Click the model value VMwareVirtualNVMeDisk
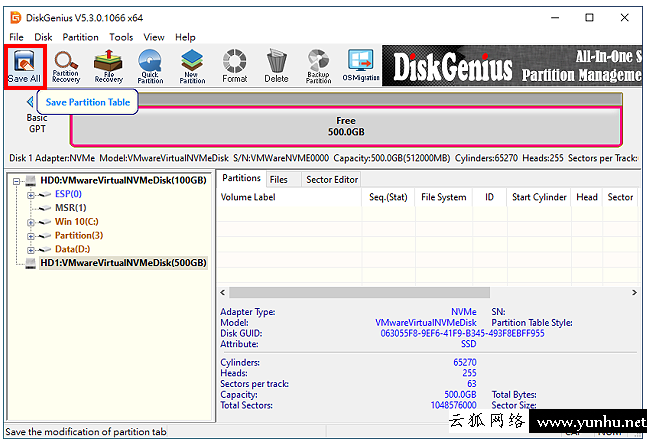The width and height of the screenshot is (650, 444). [x=426, y=323]
